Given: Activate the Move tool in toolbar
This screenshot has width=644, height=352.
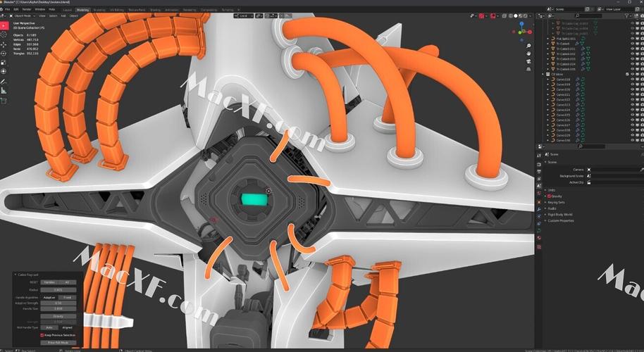Looking at the screenshot, I should 4,44.
